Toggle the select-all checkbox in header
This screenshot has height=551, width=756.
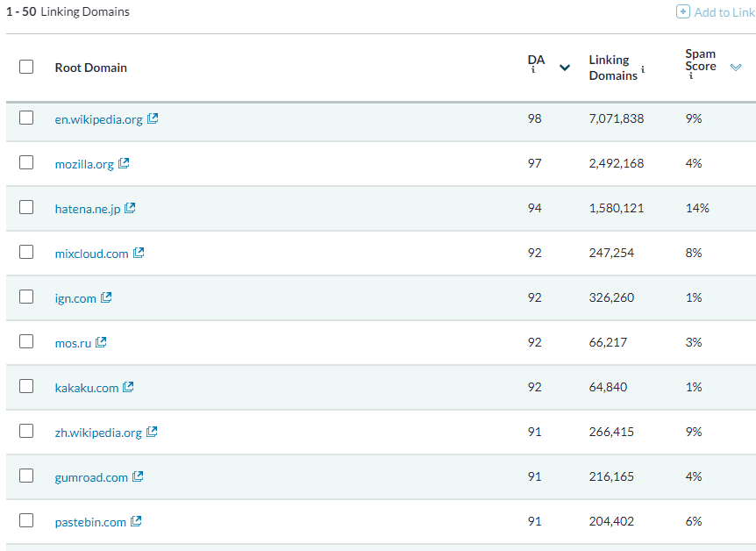point(26,67)
